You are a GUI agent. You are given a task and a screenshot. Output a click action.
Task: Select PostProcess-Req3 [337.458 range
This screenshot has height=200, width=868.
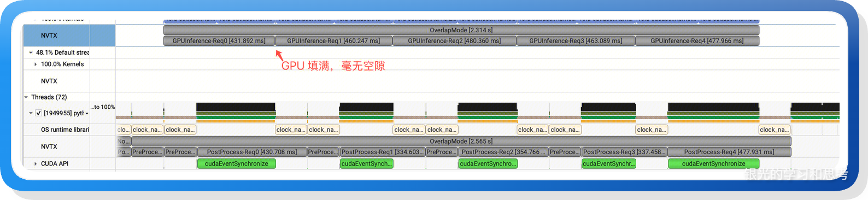[624, 152]
